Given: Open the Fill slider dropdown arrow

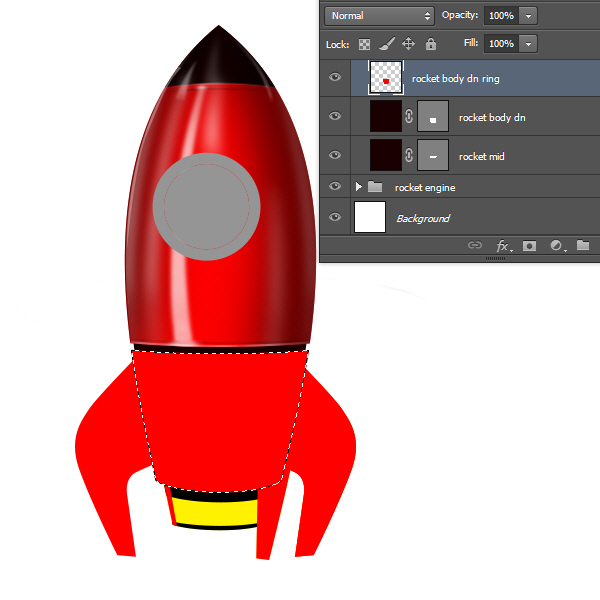Looking at the screenshot, I should tap(528, 44).
